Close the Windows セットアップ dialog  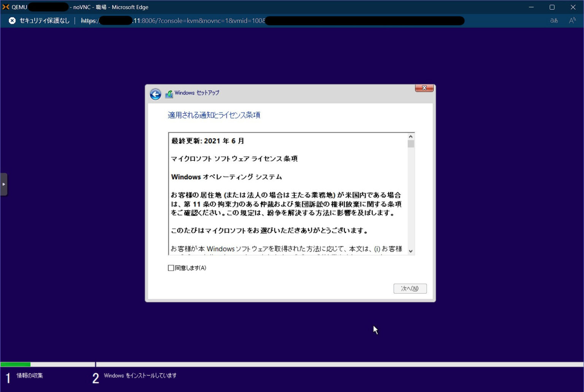[424, 88]
